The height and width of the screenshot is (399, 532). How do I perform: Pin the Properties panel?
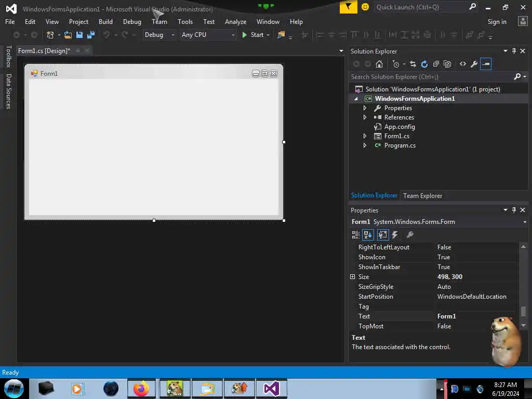pyautogui.click(x=514, y=210)
